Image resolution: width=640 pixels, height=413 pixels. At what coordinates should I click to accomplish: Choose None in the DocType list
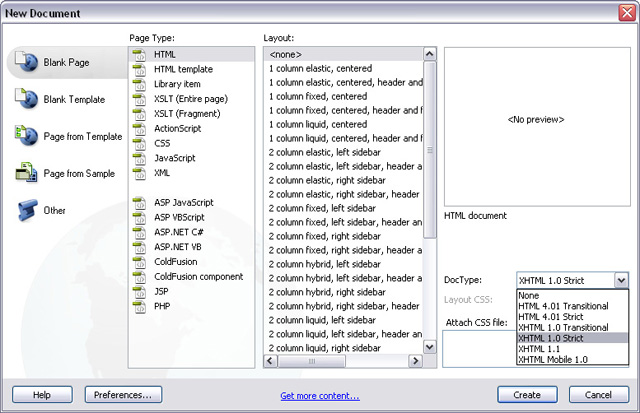coord(573,295)
